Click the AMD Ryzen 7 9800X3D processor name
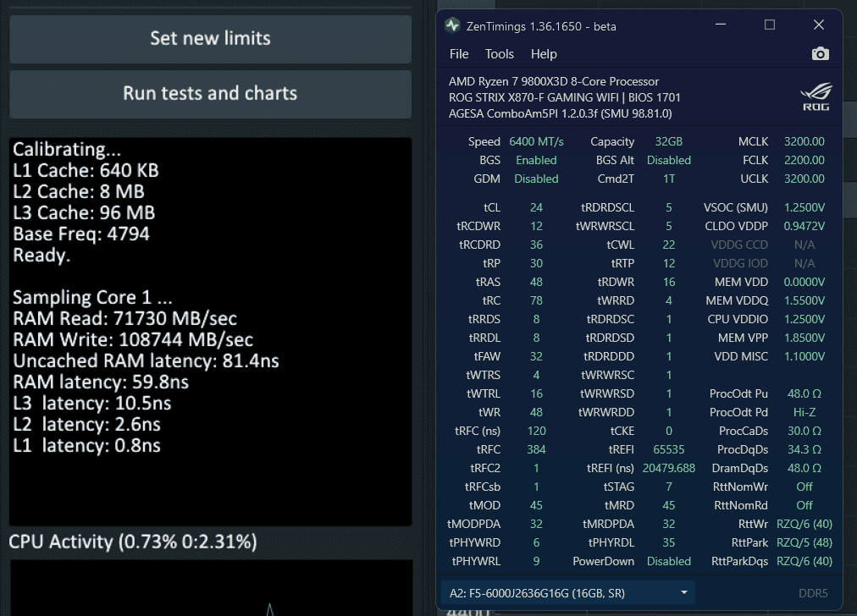The image size is (857, 616). pos(553,81)
